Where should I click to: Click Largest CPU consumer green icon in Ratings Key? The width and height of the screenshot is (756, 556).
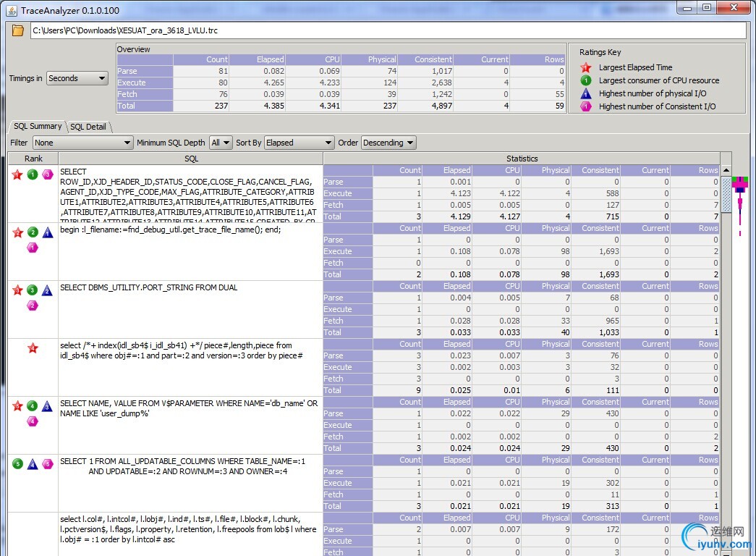coord(586,80)
